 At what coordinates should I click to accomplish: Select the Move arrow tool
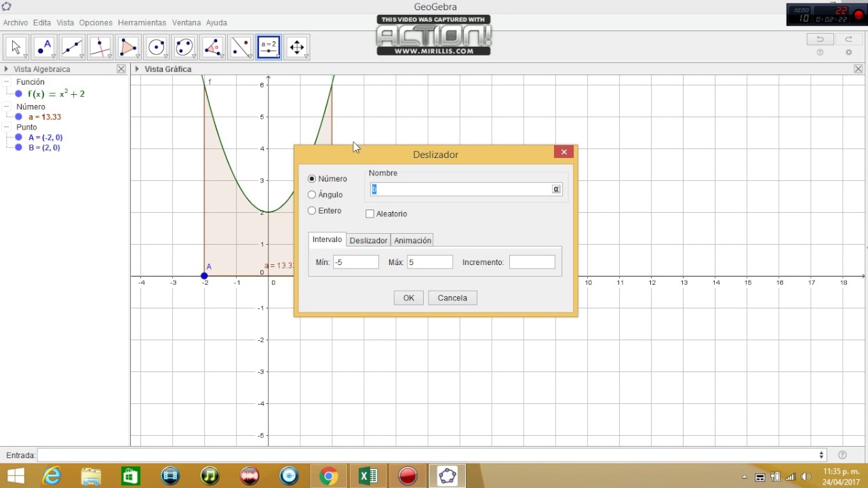click(x=16, y=47)
